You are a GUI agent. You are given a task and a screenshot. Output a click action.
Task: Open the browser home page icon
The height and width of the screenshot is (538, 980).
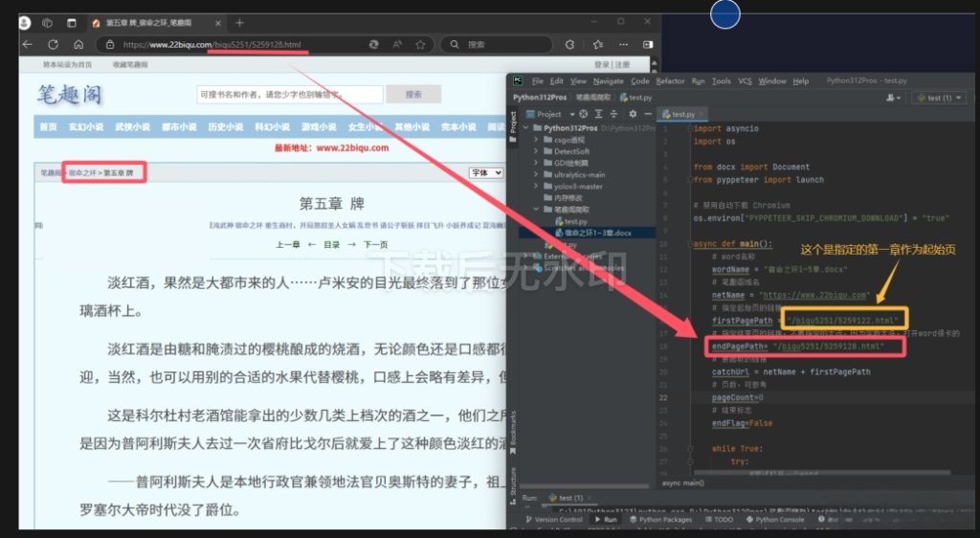click(78, 44)
